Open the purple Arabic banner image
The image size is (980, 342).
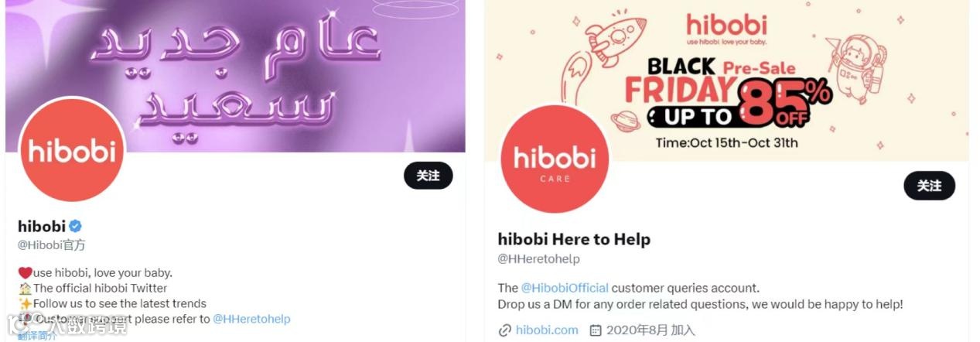coord(235,76)
